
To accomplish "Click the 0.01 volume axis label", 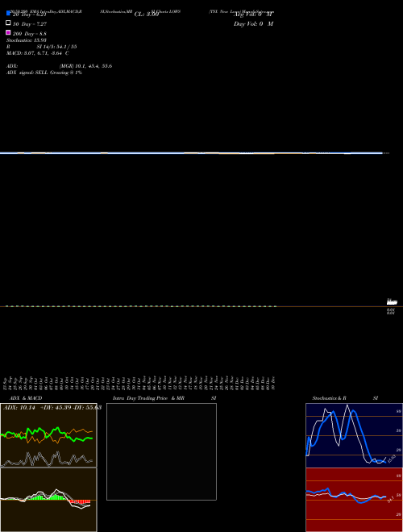I will click(391, 311).
